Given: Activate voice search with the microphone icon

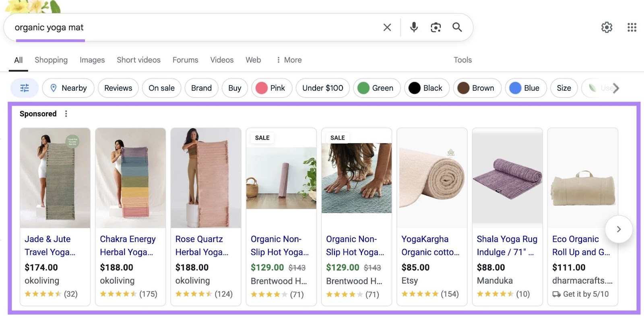Looking at the screenshot, I should click(413, 27).
